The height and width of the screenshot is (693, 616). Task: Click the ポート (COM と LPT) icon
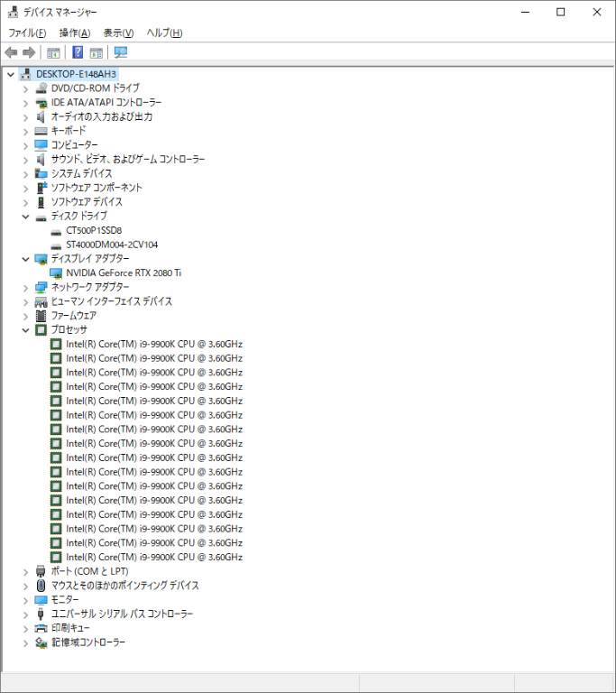41,571
